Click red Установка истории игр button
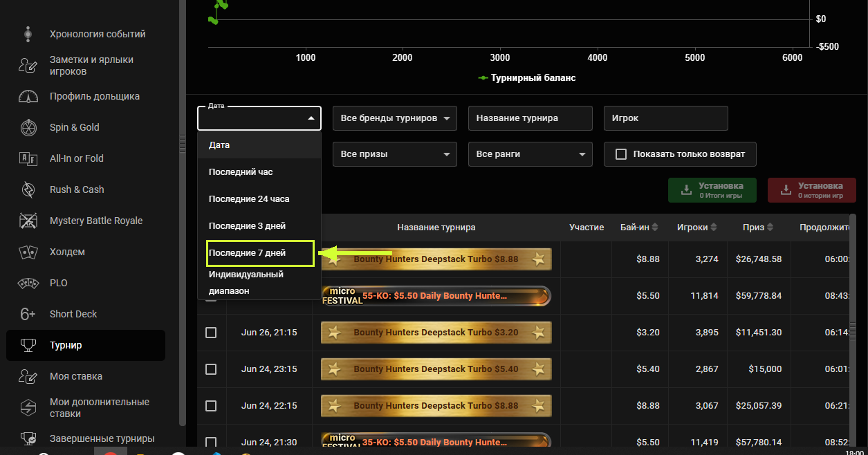 click(x=813, y=190)
